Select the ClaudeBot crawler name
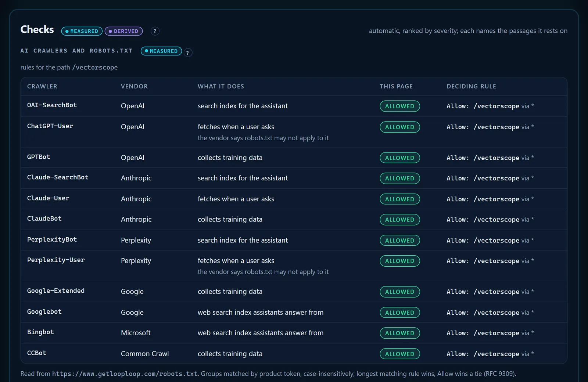Viewport: 588px width, 382px height. [x=44, y=219]
